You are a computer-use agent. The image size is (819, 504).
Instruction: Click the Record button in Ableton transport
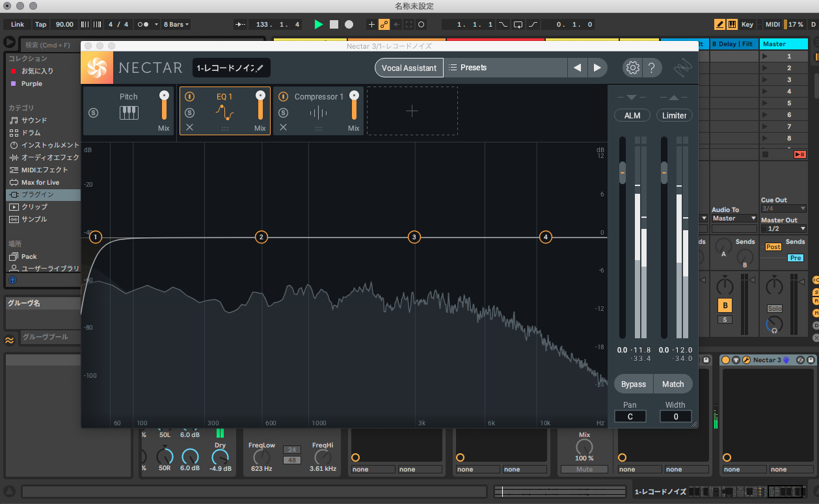click(x=349, y=24)
